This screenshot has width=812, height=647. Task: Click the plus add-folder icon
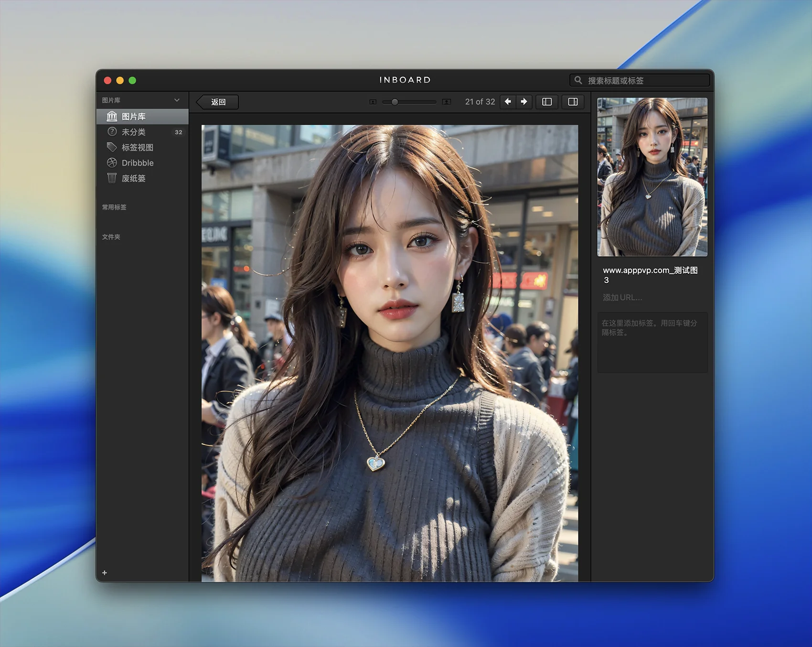(105, 572)
